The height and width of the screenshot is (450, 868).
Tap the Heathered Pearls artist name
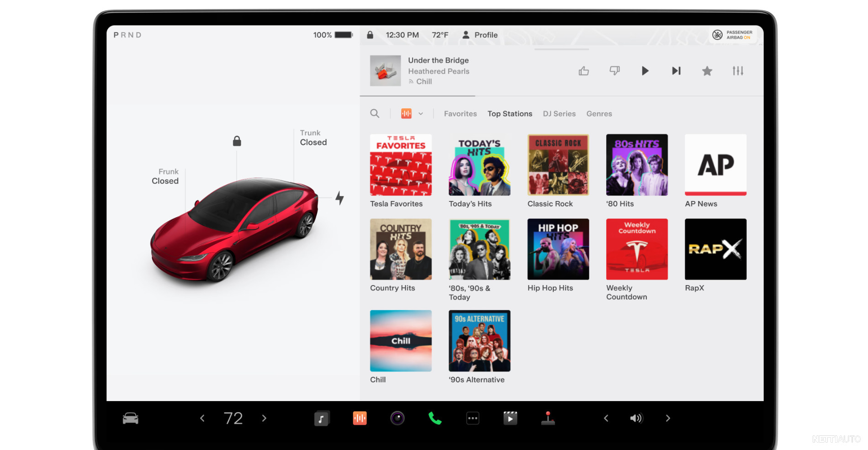439,71
